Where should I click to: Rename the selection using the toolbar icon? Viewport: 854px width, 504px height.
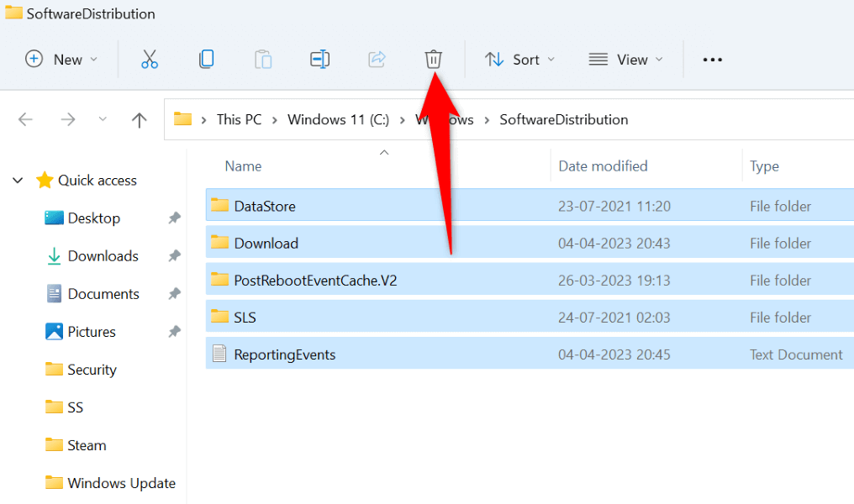tap(319, 59)
